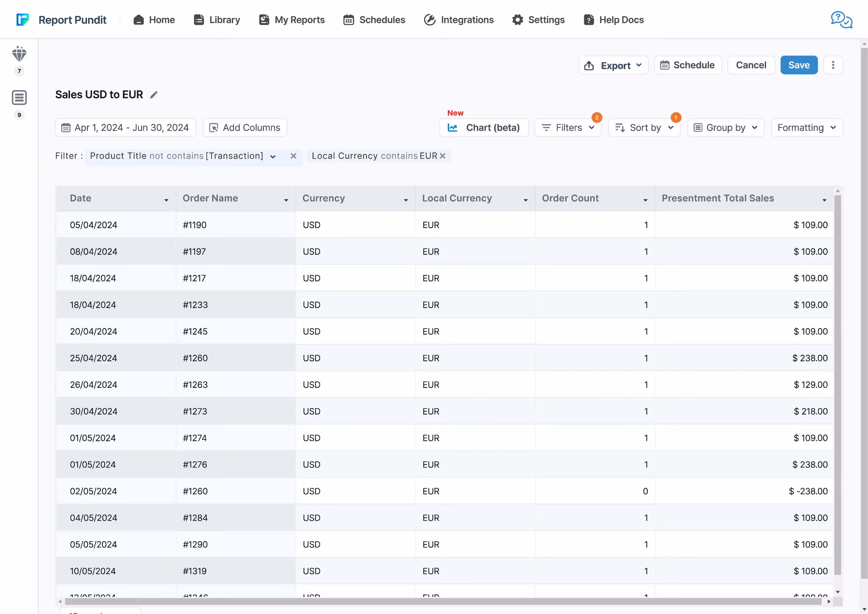Expand the Filters dropdown

pos(568,127)
